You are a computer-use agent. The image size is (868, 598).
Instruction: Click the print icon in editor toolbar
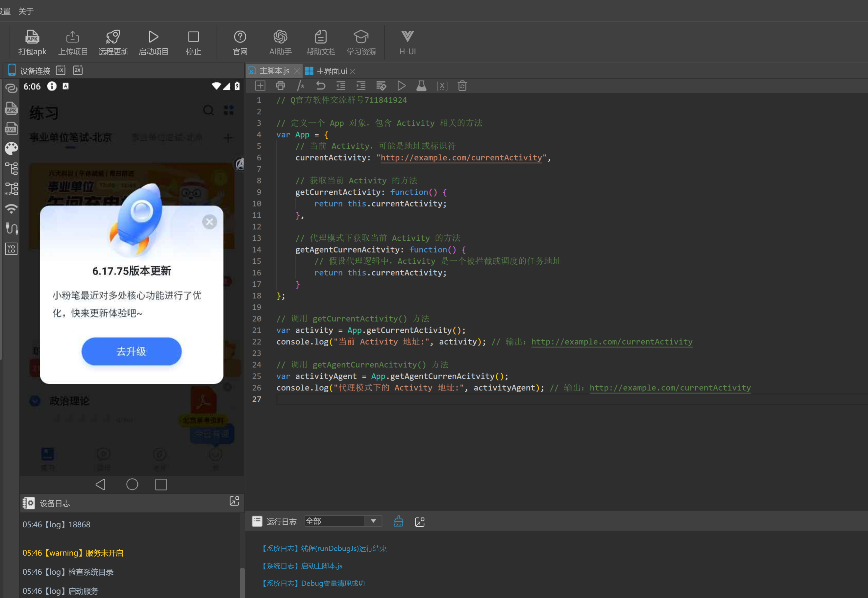coord(280,86)
